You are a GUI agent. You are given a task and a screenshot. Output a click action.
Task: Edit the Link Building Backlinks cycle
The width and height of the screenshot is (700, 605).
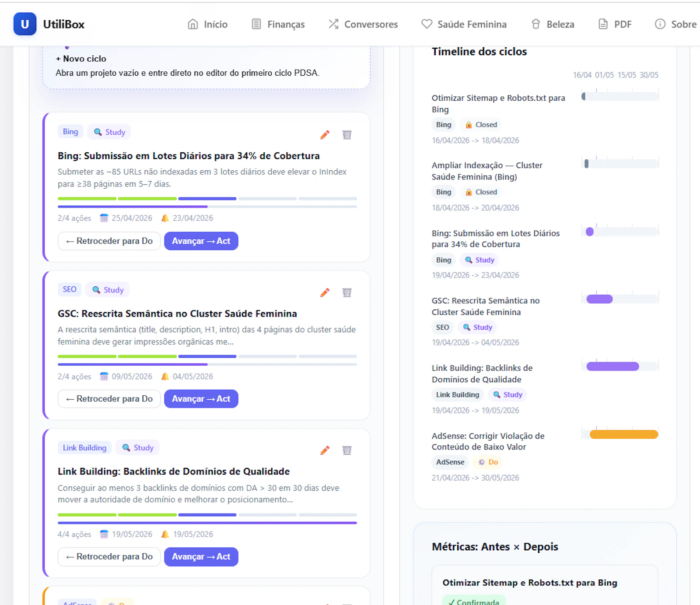point(325,450)
